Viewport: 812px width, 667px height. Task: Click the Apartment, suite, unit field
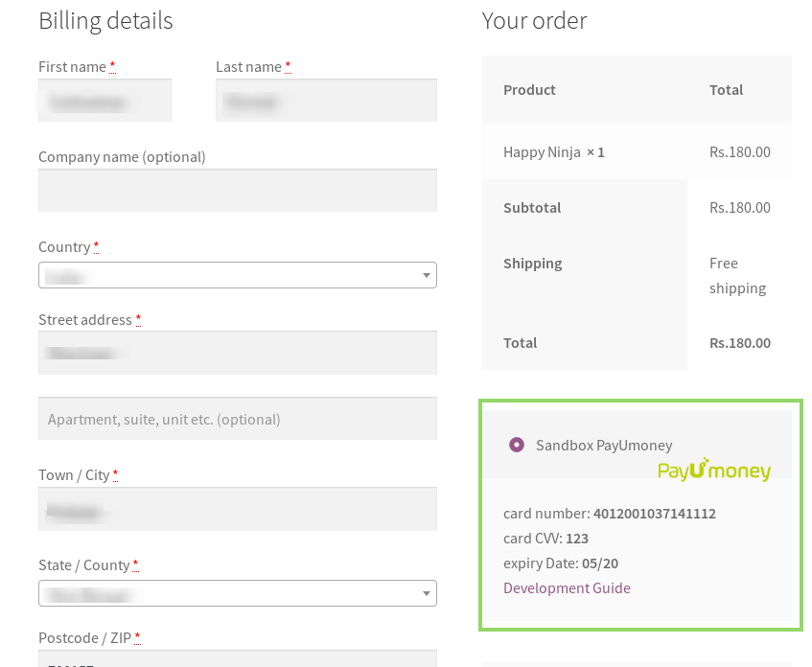click(237, 419)
